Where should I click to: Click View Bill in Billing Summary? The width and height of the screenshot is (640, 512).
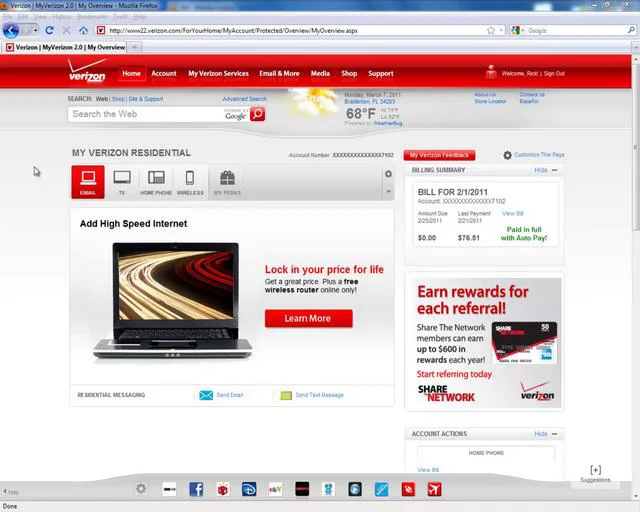tap(512, 214)
